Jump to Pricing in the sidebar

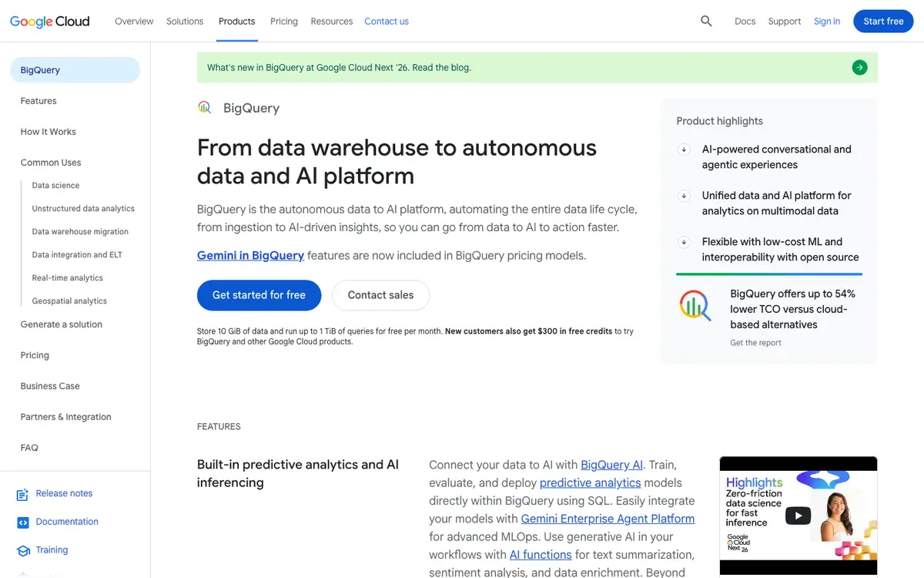35,355
